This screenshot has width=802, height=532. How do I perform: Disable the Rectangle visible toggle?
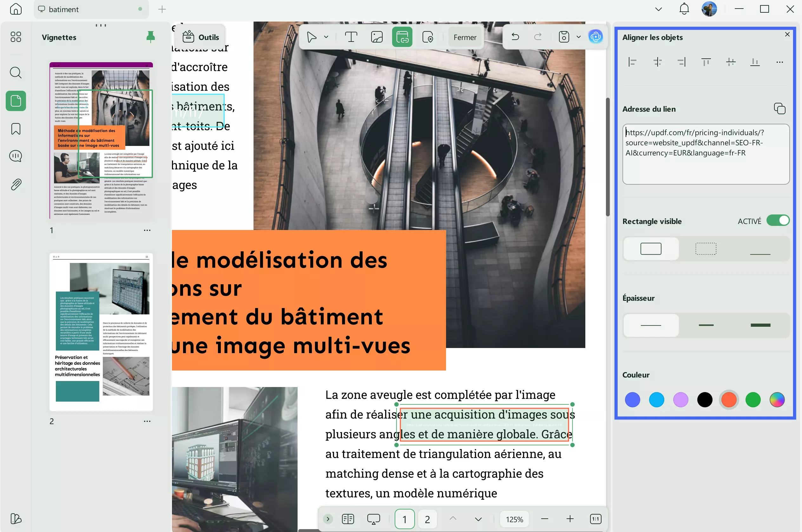pos(779,220)
